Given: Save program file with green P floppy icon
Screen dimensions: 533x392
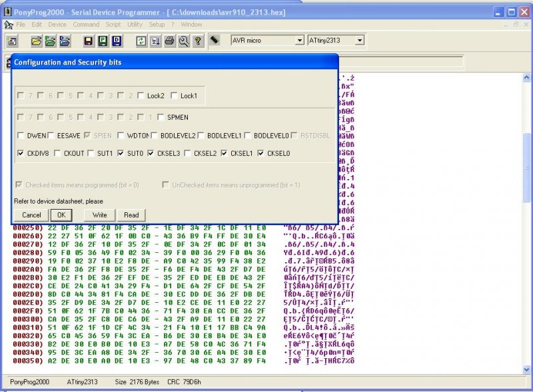Looking at the screenshot, I should click(103, 41).
